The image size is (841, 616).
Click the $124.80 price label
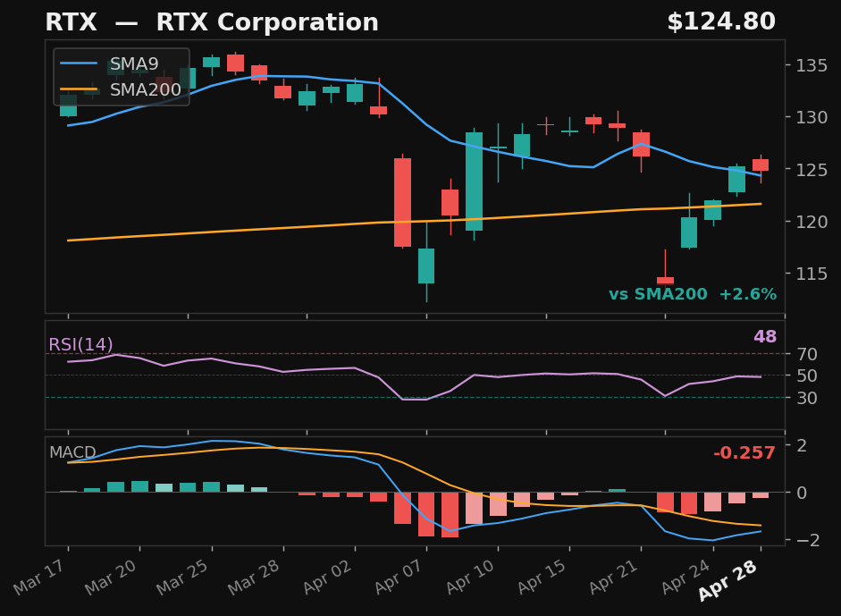721,22
